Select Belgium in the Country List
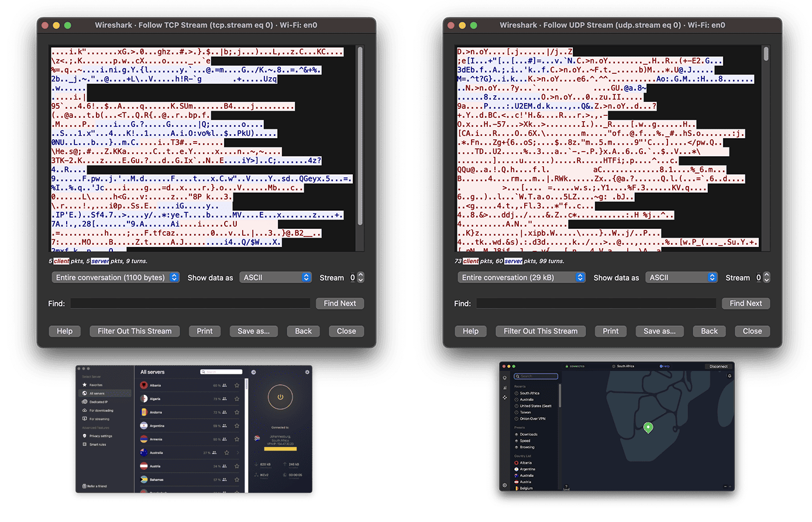 click(x=524, y=488)
